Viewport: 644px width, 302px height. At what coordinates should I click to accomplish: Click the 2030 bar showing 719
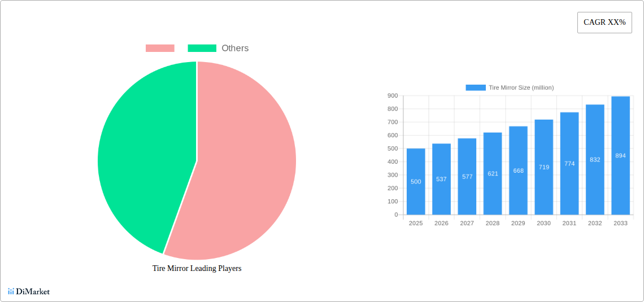click(x=543, y=167)
